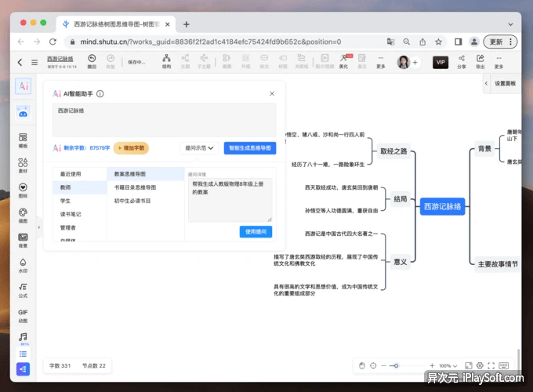The height and width of the screenshot is (392, 533).
Task: Open the 素材 materials sidebar icon
Action: pyautogui.click(x=23, y=165)
